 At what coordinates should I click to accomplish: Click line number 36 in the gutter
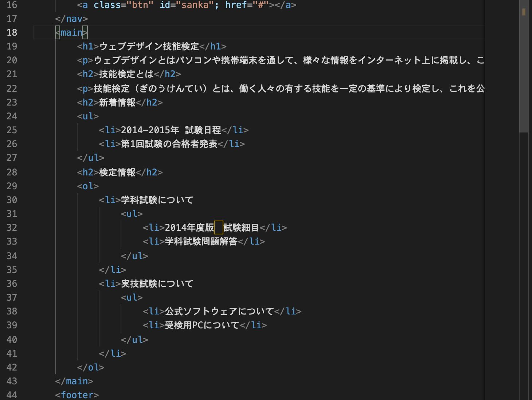point(12,284)
